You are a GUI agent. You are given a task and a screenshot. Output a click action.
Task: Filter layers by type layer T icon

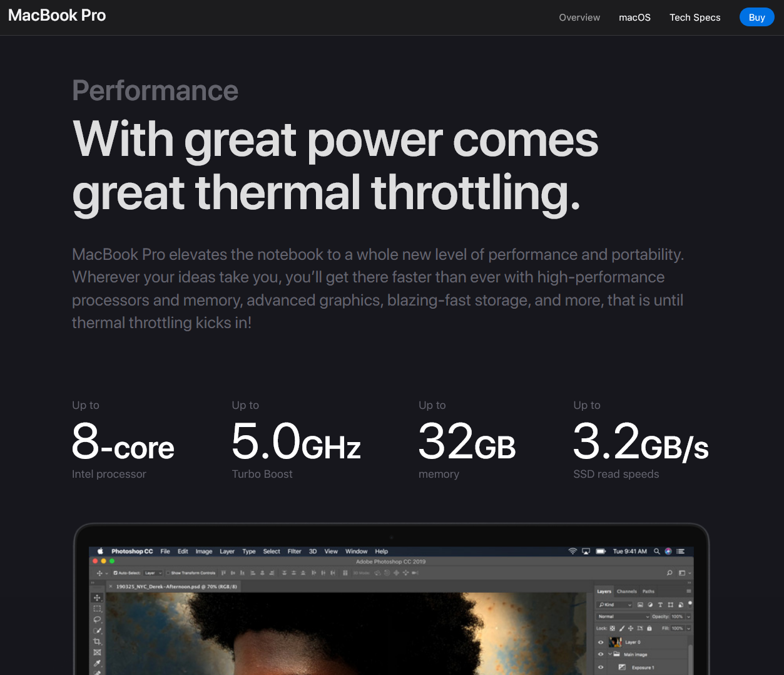(x=660, y=604)
